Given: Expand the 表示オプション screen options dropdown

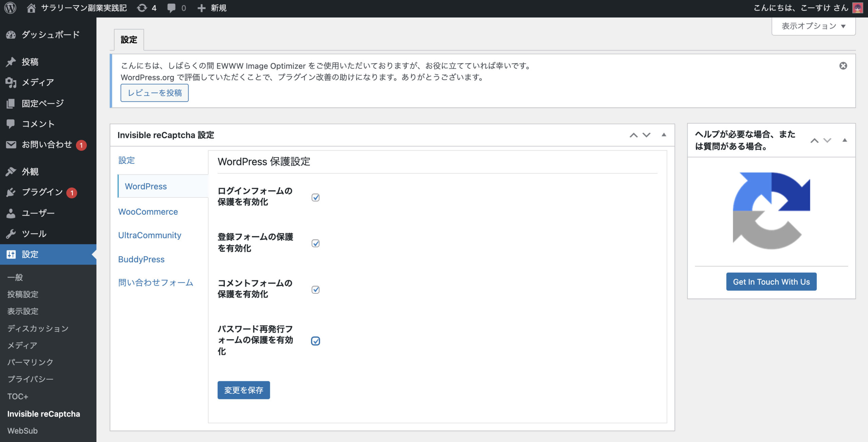Looking at the screenshot, I should point(813,26).
